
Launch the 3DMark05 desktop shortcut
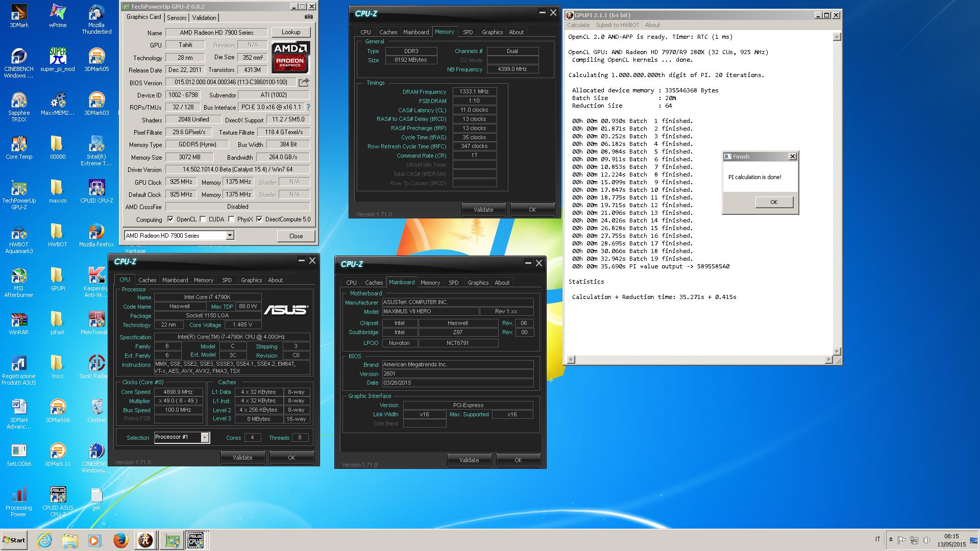click(x=96, y=60)
